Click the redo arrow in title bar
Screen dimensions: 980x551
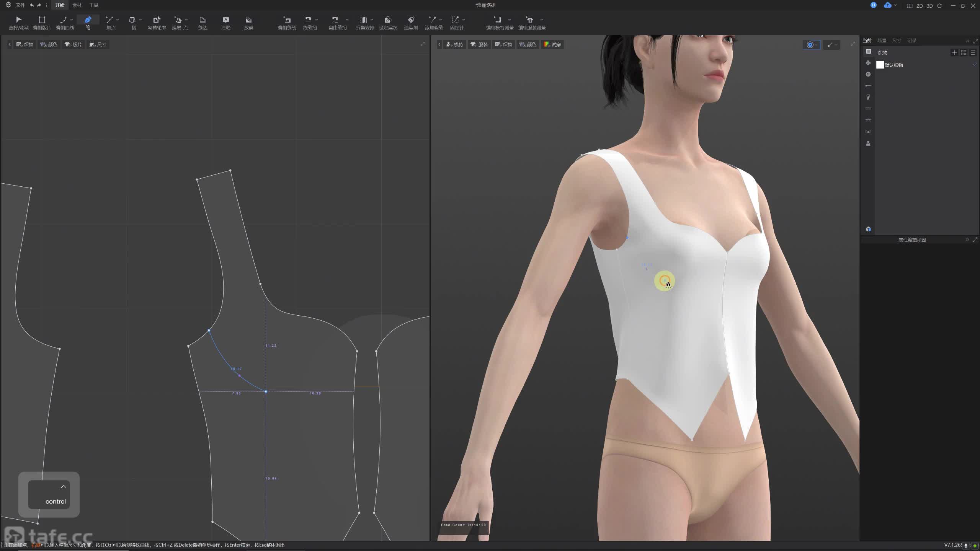(x=39, y=5)
